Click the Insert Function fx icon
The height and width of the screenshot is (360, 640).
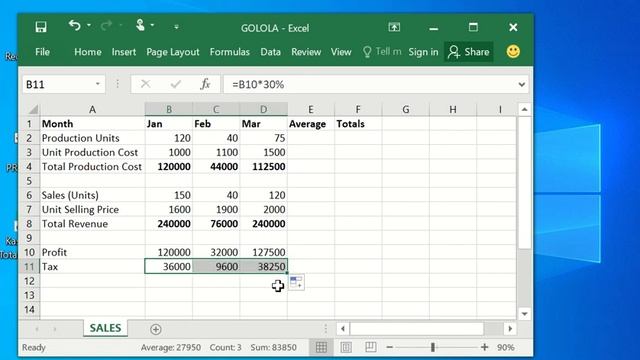pos(205,84)
